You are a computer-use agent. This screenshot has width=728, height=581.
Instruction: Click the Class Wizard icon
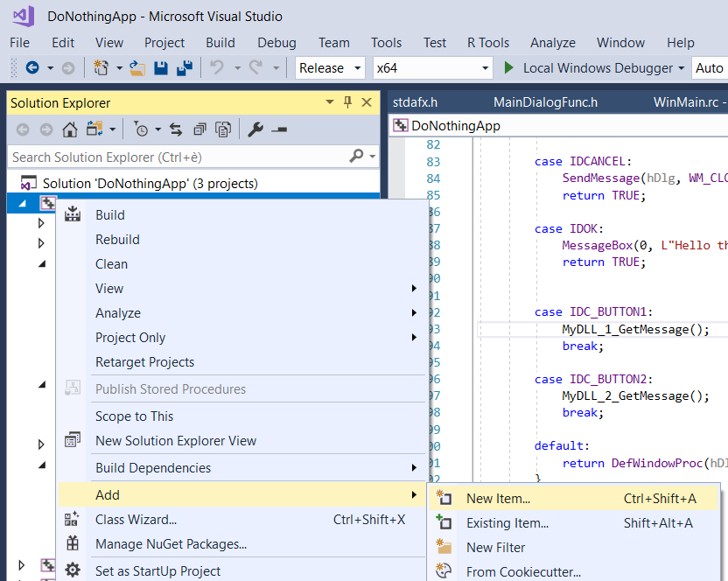(x=72, y=519)
